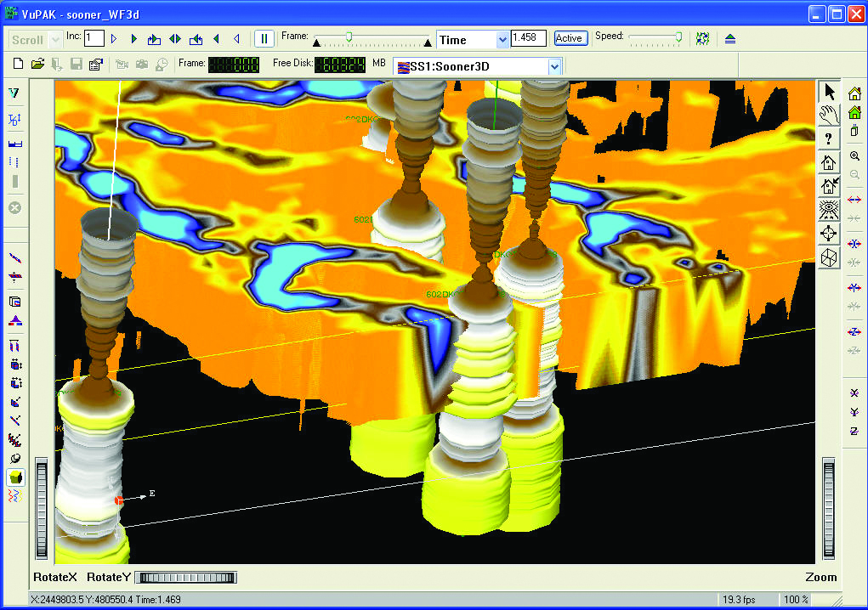
Task: Select the crosshair seek target tool
Action: pyautogui.click(x=830, y=233)
